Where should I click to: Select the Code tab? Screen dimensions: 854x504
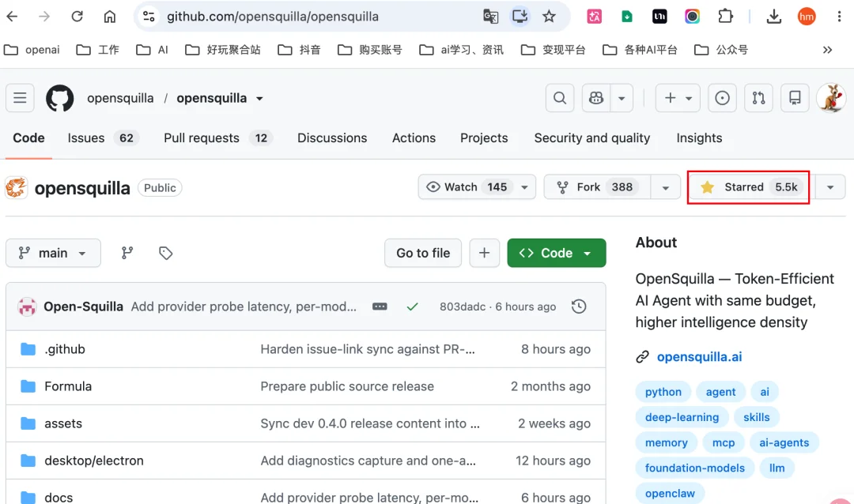29,138
